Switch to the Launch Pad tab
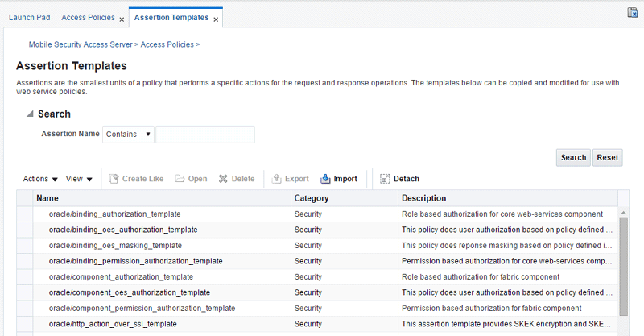Image resolution: width=644 pixels, height=336 pixels. (x=30, y=17)
